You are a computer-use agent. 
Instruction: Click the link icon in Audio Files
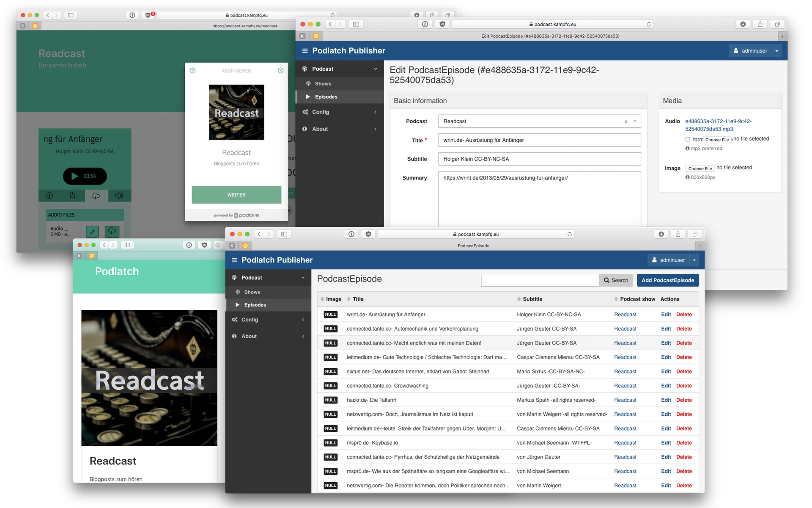click(x=92, y=232)
